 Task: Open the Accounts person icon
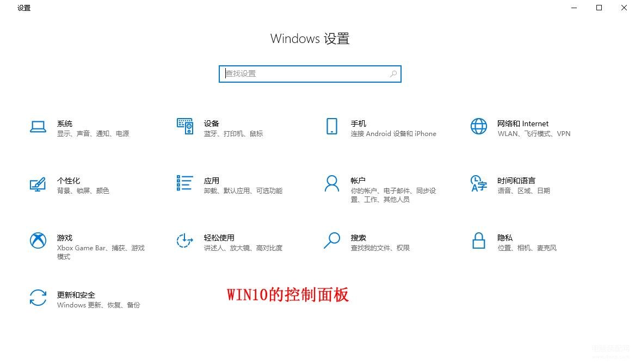pyautogui.click(x=332, y=183)
